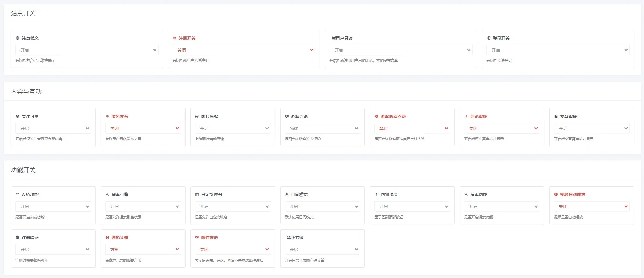Click the globe icon beside 站点状态
The image size is (644, 278).
click(18, 38)
